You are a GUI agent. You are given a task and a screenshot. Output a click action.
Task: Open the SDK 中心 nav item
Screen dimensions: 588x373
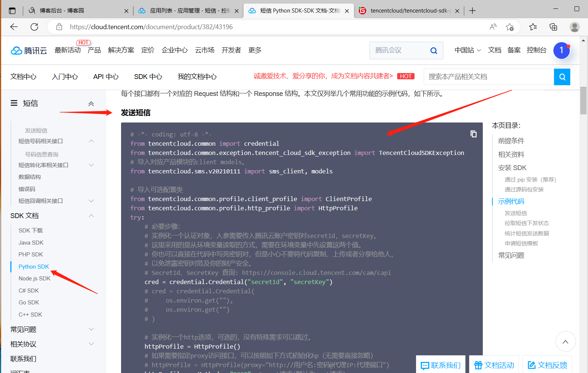pyautogui.click(x=148, y=77)
